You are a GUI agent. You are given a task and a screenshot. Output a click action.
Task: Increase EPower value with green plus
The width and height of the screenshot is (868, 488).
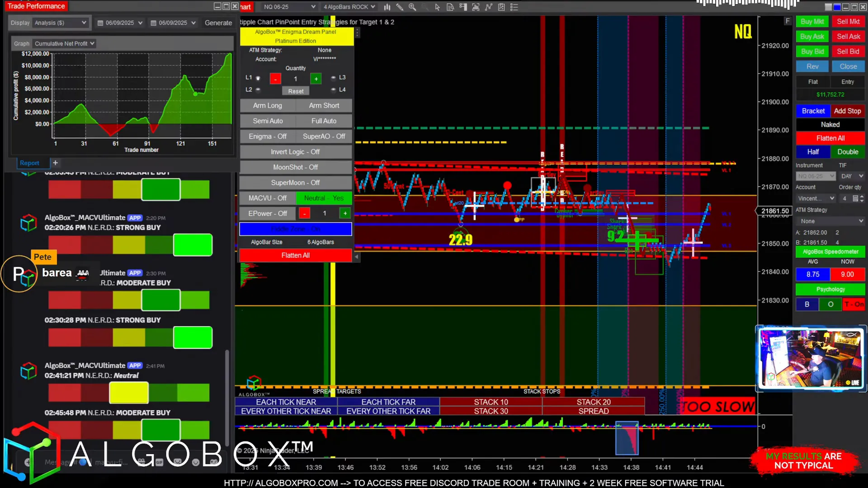tap(345, 213)
